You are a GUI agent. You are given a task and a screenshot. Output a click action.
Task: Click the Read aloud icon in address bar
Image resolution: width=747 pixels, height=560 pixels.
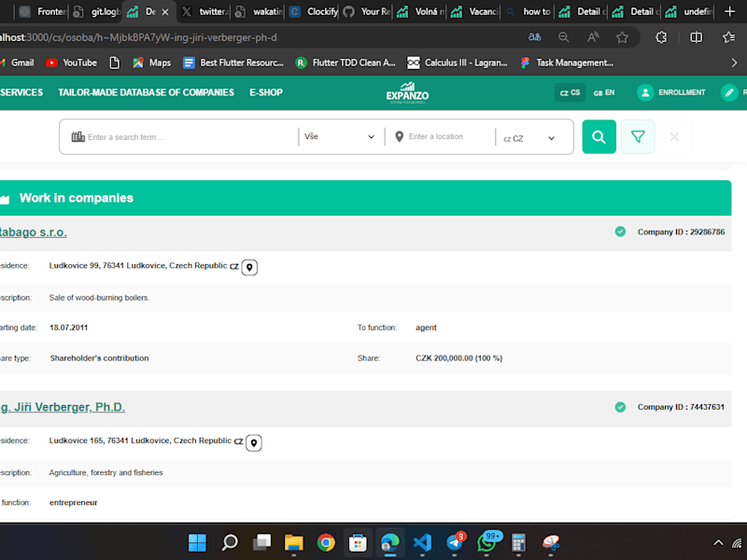(593, 37)
